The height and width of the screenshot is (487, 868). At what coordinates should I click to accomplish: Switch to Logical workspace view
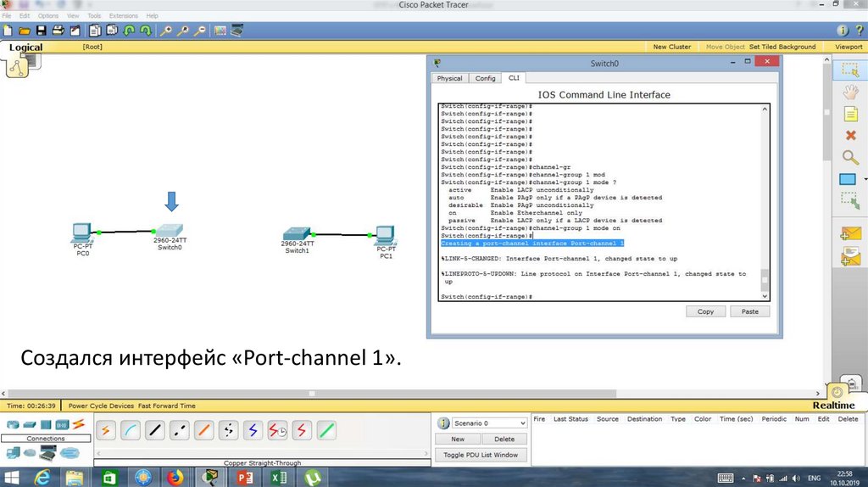pyautogui.click(x=25, y=48)
